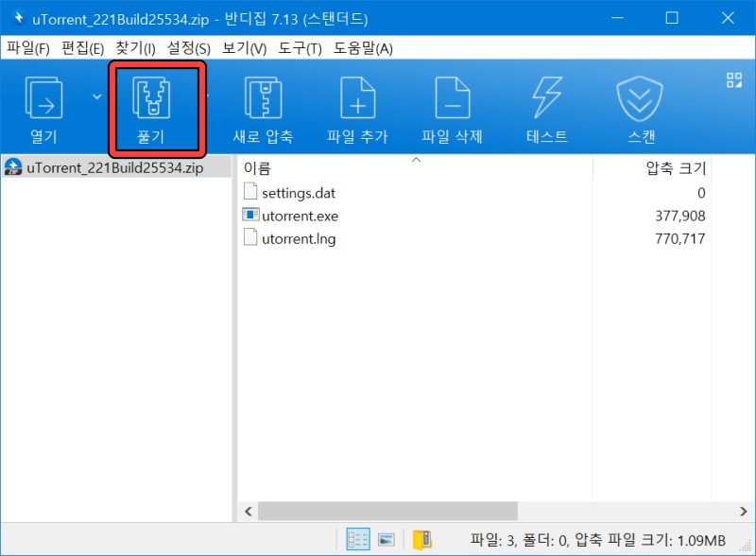Select the 풀기 (Extract) toolbar icon

[x=154, y=106]
